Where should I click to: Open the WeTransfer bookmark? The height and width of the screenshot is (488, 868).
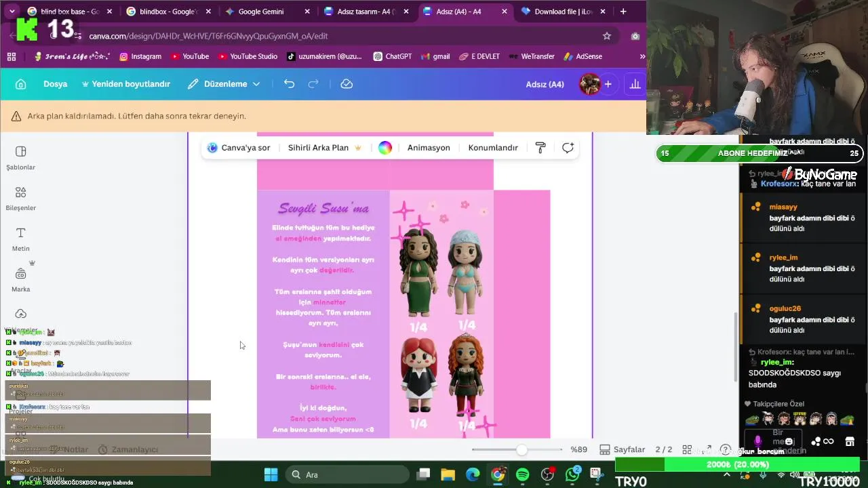(x=531, y=56)
